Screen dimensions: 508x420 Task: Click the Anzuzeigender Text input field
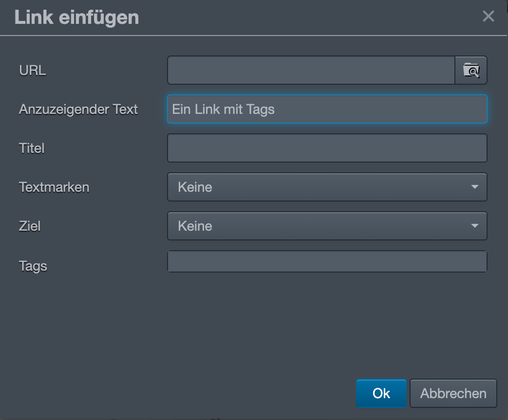click(327, 109)
